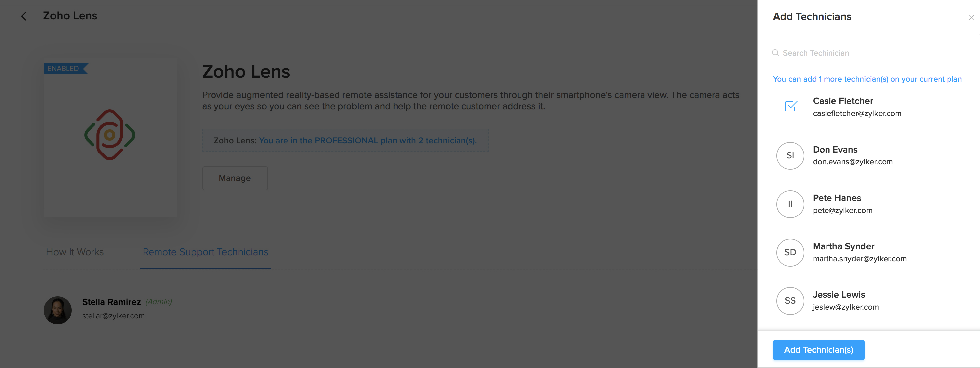Select Martha Synder avatar circle
The height and width of the screenshot is (368, 980).
click(x=790, y=252)
